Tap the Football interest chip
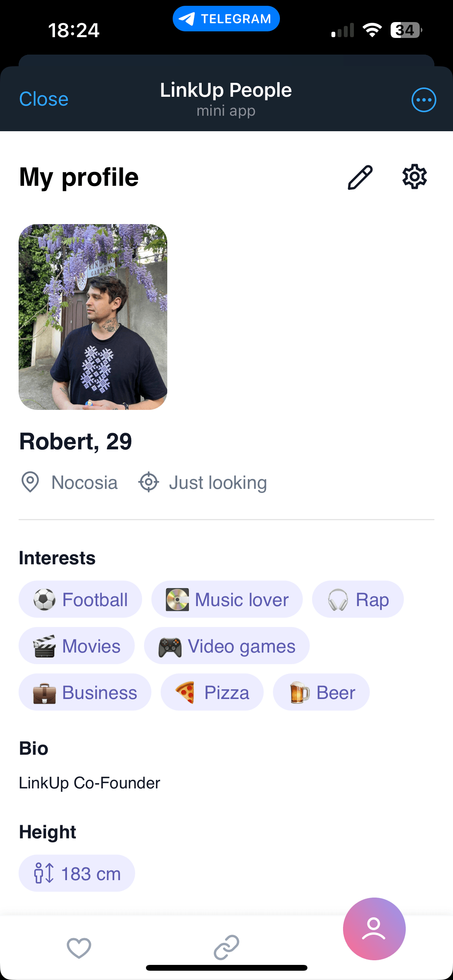Screen dimensions: 453x980 point(80,600)
